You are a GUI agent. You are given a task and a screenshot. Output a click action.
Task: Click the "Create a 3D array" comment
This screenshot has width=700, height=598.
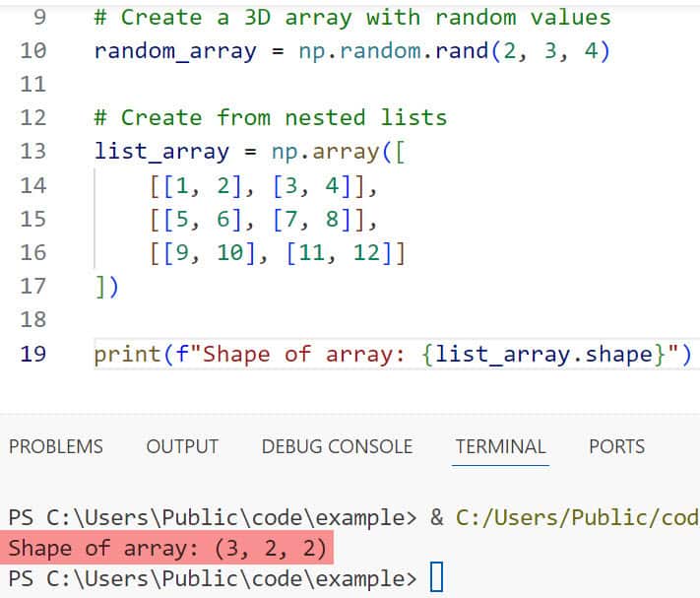(351, 18)
